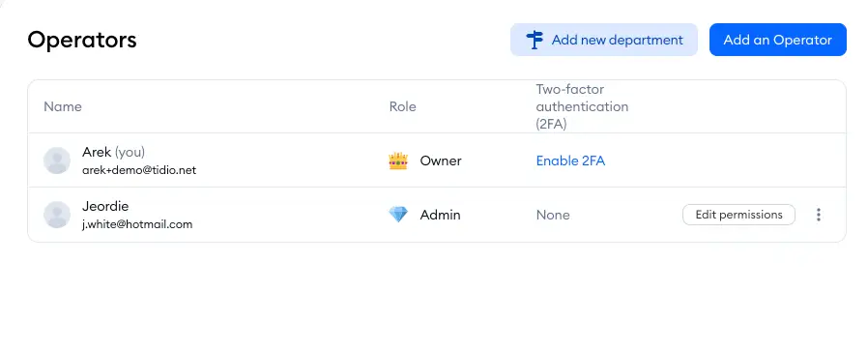Screen dimensions: 868x350
Task: Click email j.white@hotmail.com
Action: click(x=137, y=224)
